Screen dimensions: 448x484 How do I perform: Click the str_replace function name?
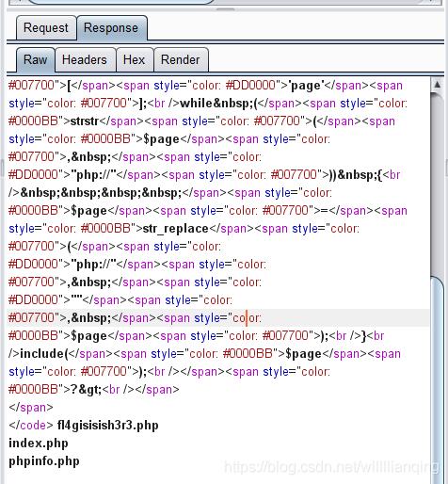coord(176,229)
